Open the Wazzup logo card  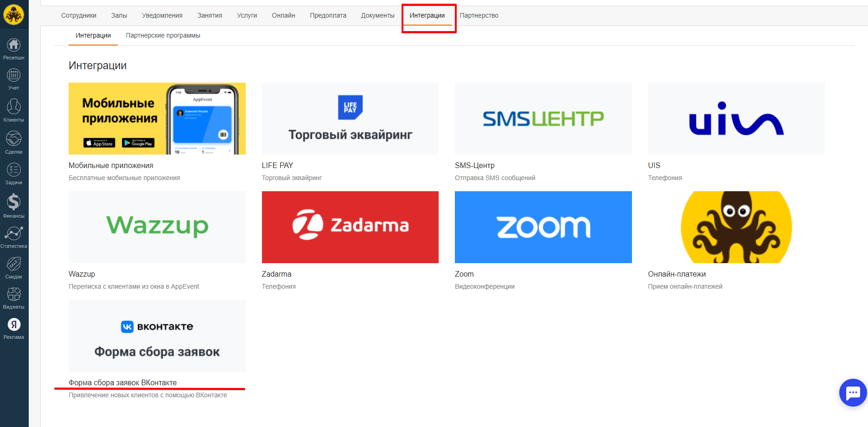point(157,227)
